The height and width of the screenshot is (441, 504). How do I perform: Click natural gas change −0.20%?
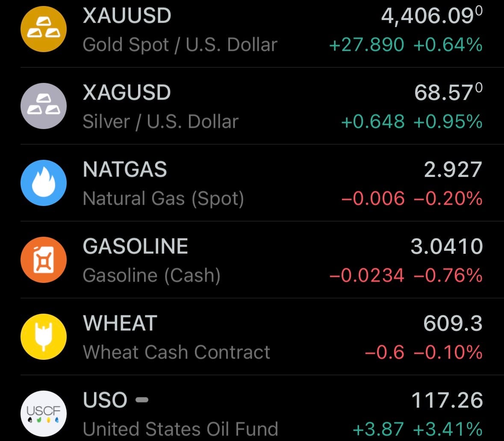point(448,198)
